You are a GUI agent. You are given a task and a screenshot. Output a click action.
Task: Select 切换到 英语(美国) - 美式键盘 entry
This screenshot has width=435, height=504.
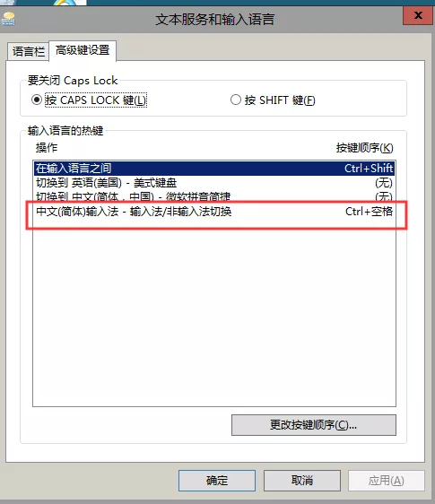coord(214,183)
